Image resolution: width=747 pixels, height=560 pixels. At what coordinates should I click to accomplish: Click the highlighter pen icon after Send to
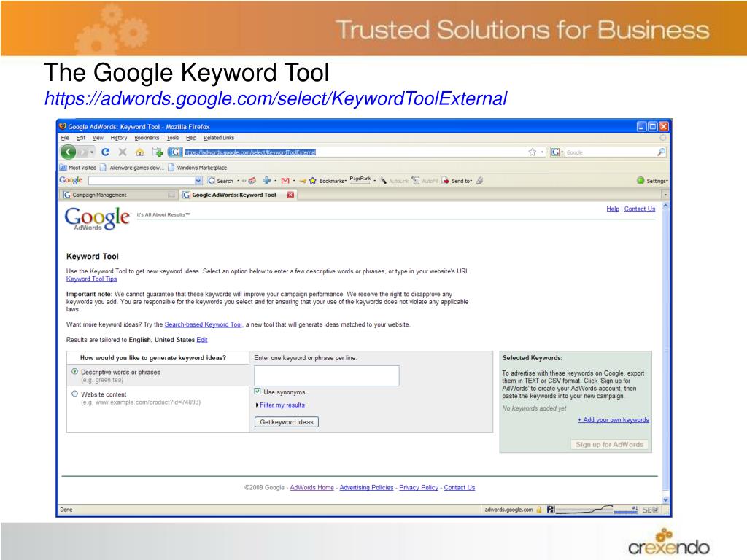click(x=480, y=181)
